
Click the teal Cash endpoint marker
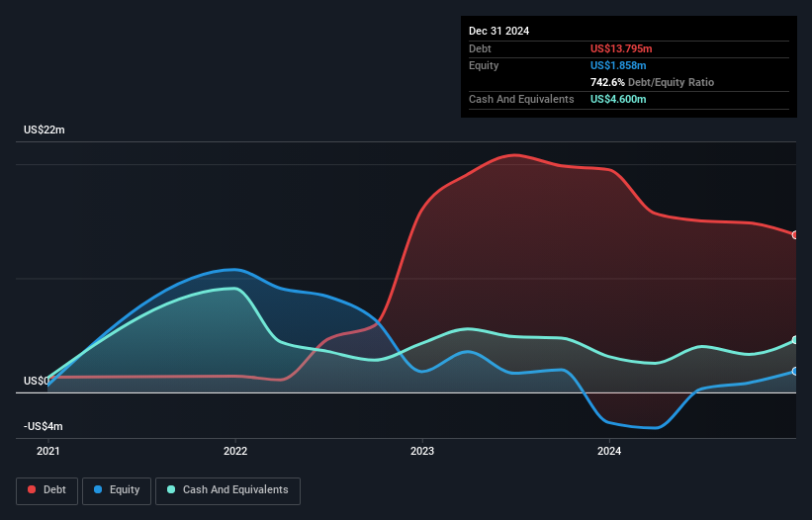[x=795, y=340]
